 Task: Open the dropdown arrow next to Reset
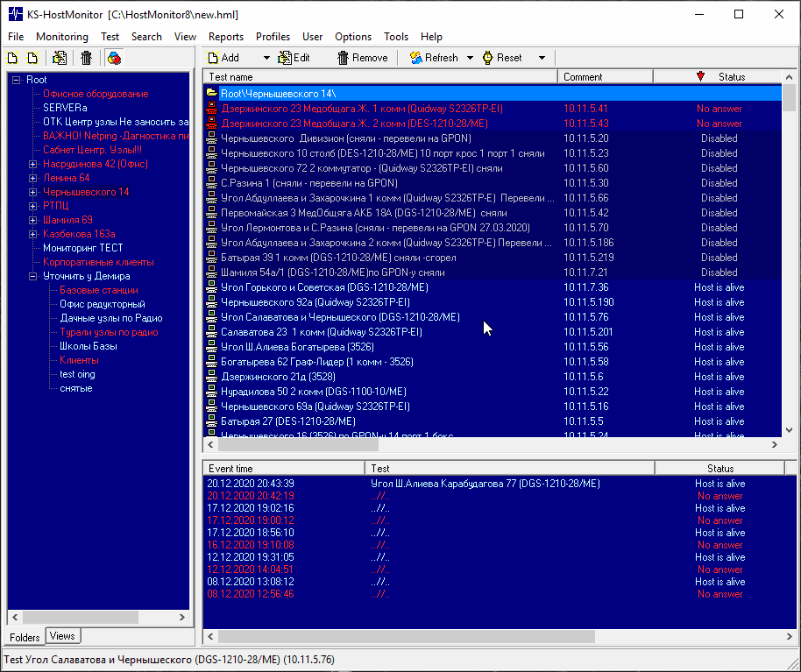542,58
